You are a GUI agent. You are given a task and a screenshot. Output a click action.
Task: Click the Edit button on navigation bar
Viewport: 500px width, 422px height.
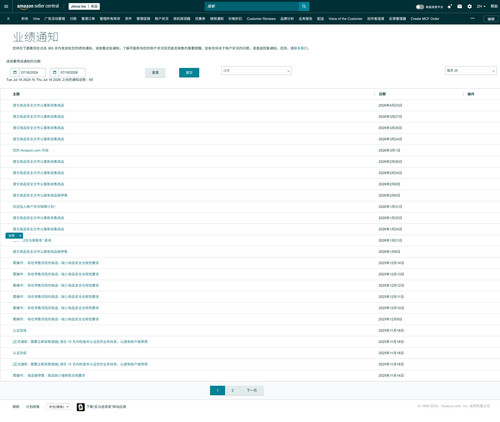point(491,19)
